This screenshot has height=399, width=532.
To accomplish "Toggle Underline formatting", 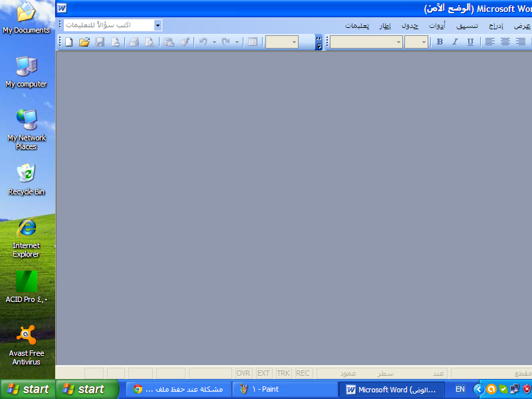I will tap(470, 42).
